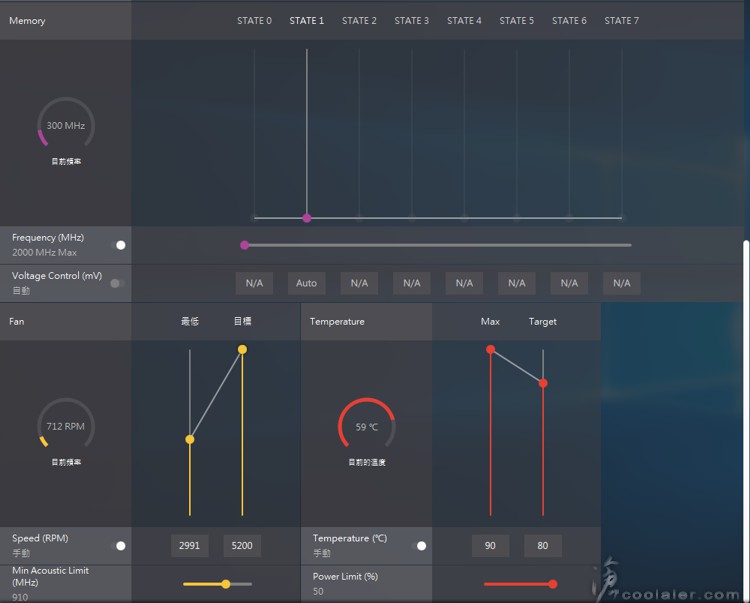
Task: Click the STATE 3 N/A voltage box
Action: point(411,283)
